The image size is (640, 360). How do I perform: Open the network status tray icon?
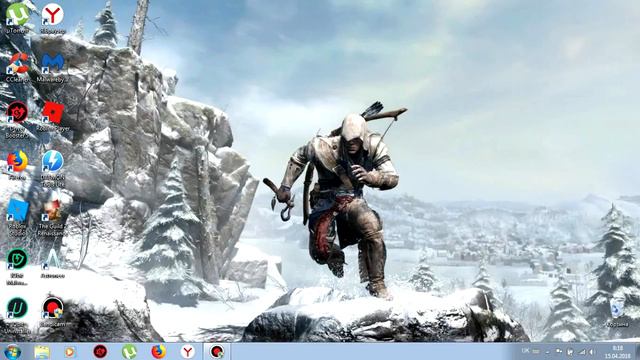pyautogui.click(x=582, y=352)
